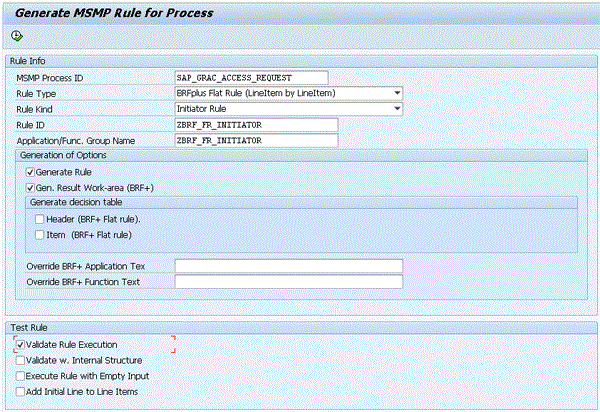Click the Execute clock icon in toolbar
The width and height of the screenshot is (600, 412).
click(x=16, y=36)
